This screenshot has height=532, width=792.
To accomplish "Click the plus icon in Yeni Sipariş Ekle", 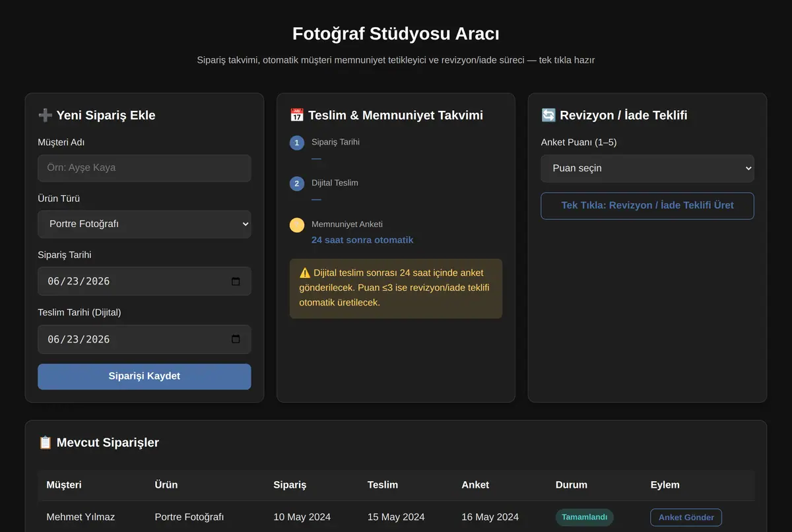I will click(45, 116).
